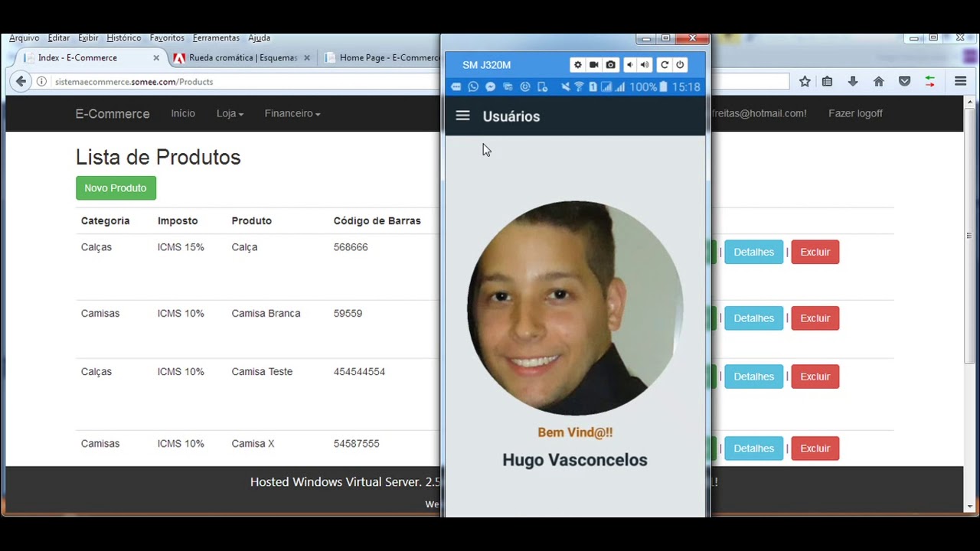Click the Firefox search box
Image resolution: width=980 pixels, height=551 pixels.
pos(750,81)
